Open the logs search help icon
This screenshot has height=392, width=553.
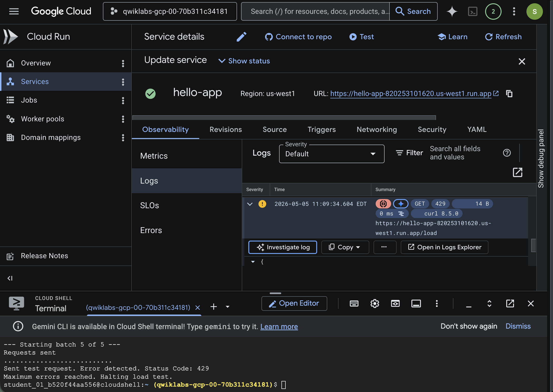coord(507,153)
